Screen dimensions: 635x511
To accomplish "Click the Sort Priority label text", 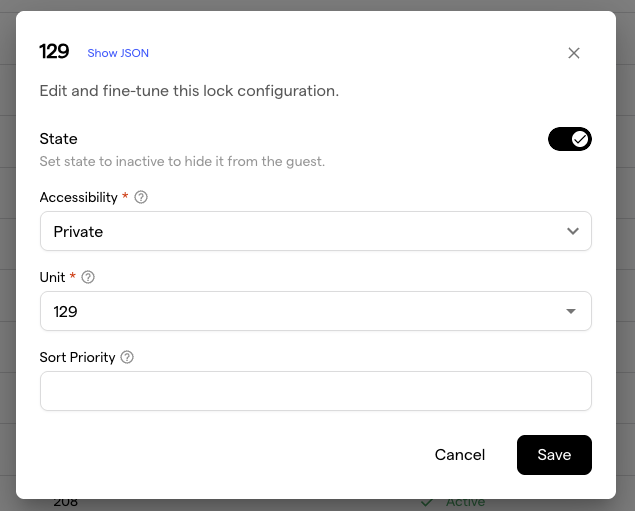I will 77,358.
